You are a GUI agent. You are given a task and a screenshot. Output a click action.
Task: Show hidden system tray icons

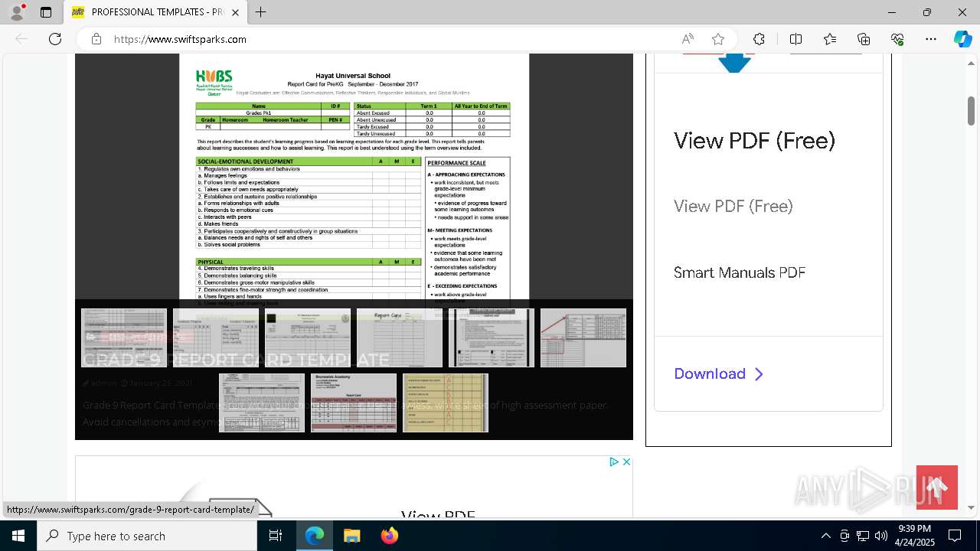825,536
